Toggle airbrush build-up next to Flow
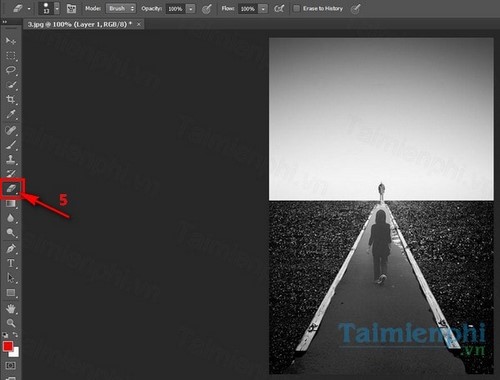This screenshot has width=500, height=380. (x=279, y=9)
